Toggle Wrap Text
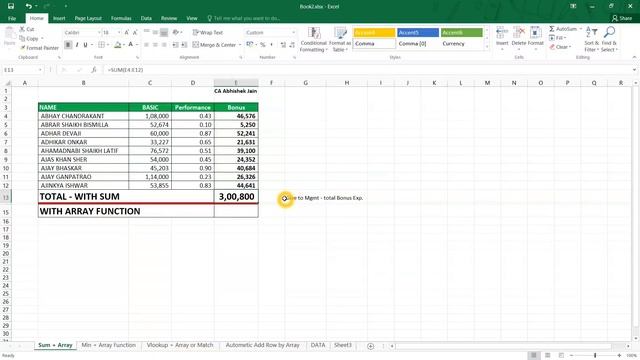The height and width of the screenshot is (360, 640). (x=208, y=32)
